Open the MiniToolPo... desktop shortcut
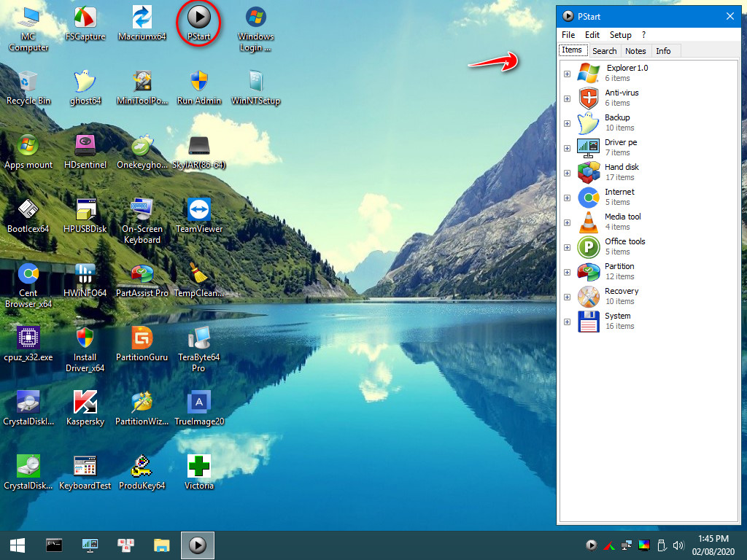The image size is (747, 560). pyautogui.click(x=142, y=87)
